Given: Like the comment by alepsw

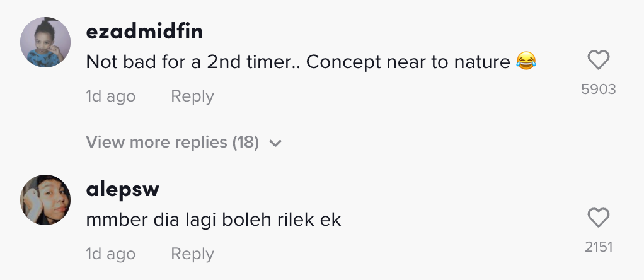Looking at the screenshot, I should [x=598, y=218].
